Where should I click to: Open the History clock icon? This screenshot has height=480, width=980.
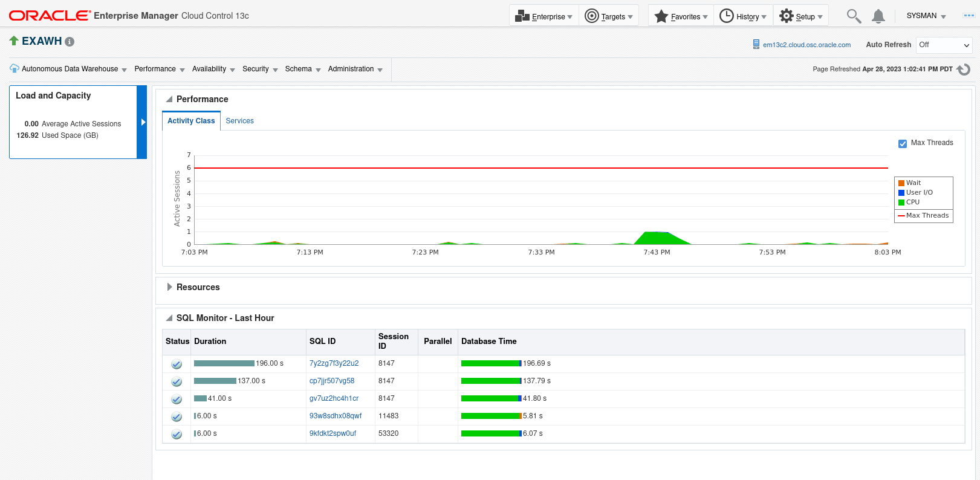[x=727, y=16]
